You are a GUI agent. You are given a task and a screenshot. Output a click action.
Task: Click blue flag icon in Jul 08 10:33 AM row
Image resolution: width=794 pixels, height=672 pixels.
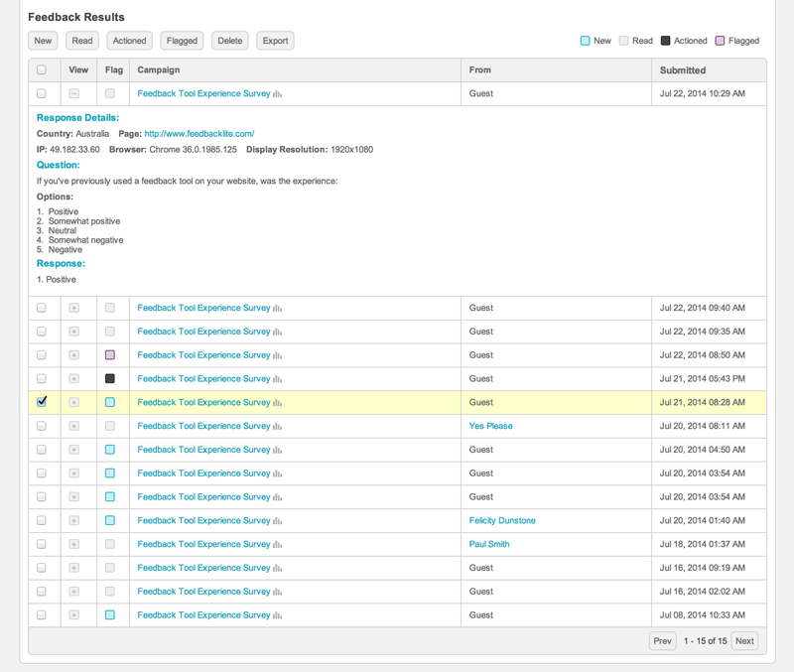(110, 615)
